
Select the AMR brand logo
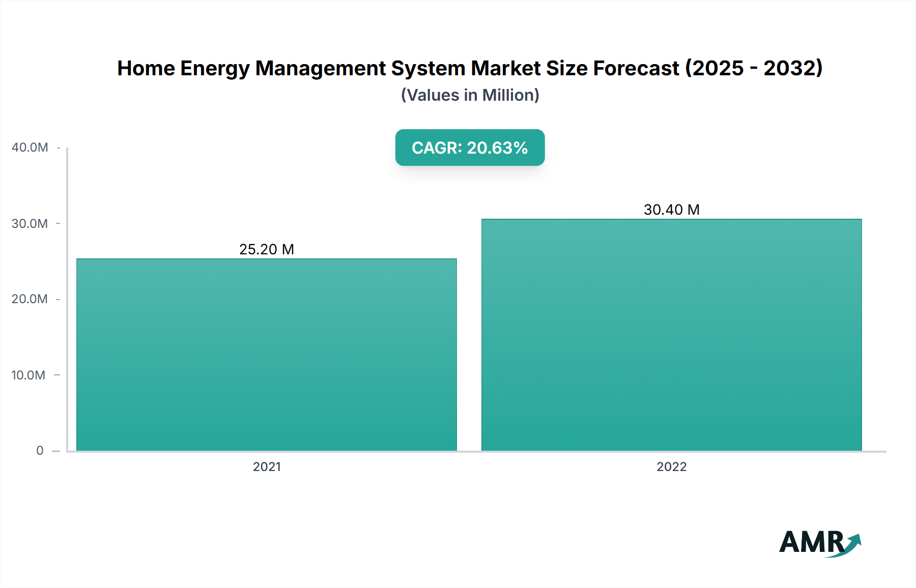(819, 543)
